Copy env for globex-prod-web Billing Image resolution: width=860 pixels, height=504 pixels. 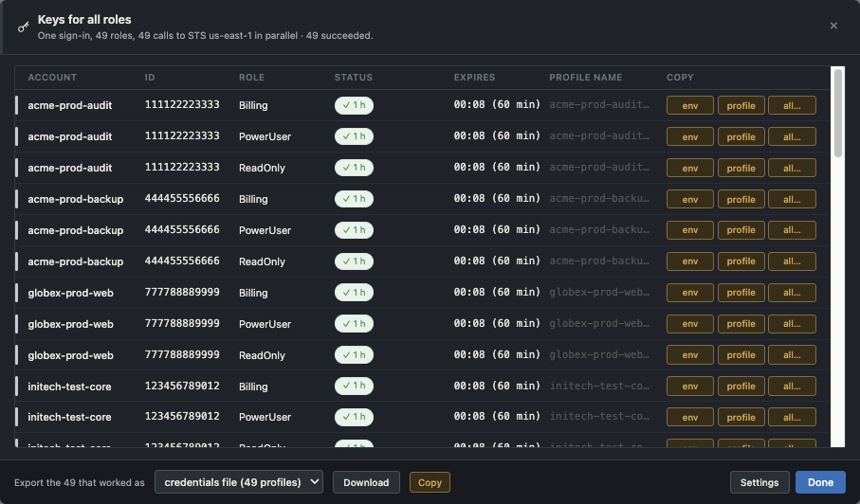coord(689,293)
